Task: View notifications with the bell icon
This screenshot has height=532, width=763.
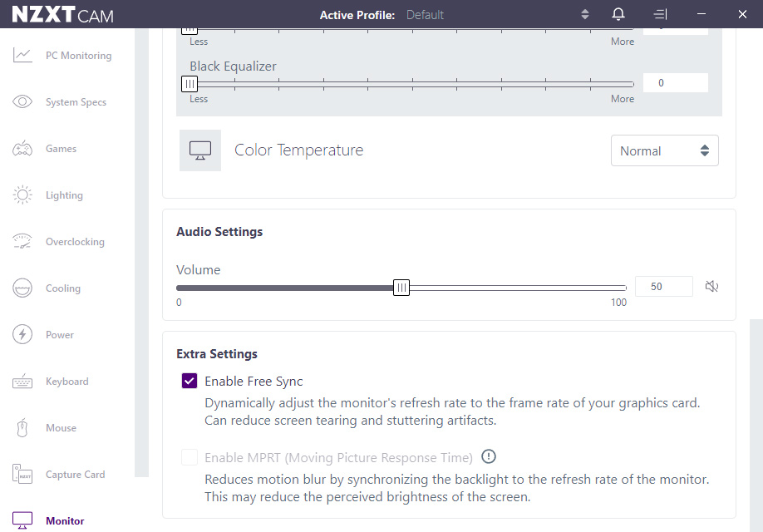Action: click(618, 14)
